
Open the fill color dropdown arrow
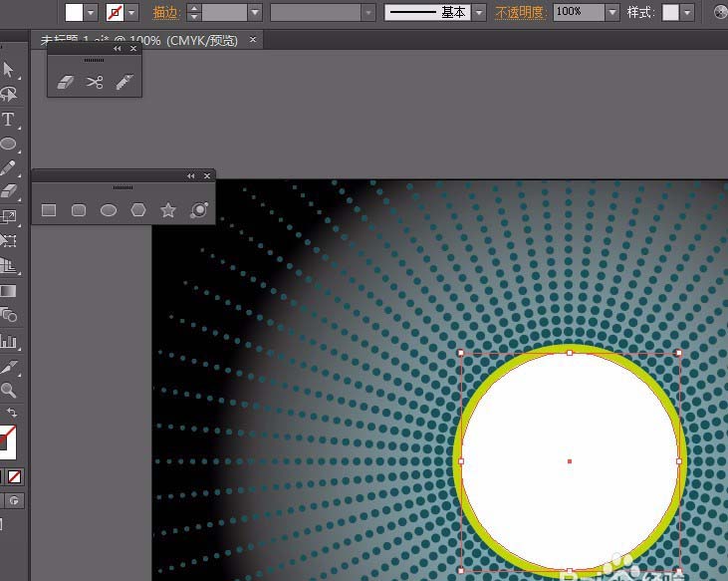92,13
